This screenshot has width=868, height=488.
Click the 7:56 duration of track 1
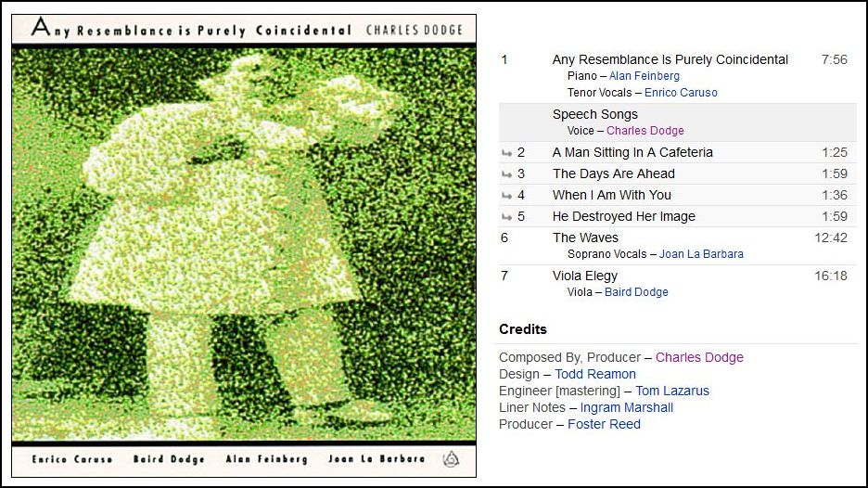point(835,59)
